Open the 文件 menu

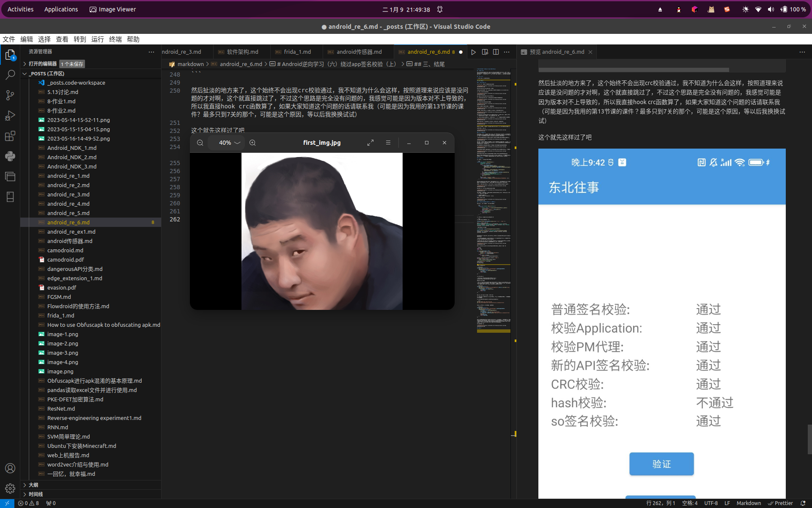coord(9,39)
